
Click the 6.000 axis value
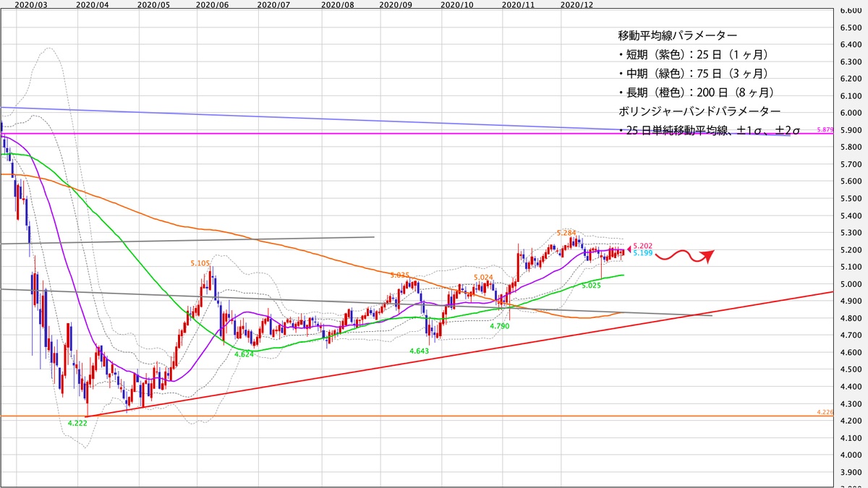click(x=849, y=113)
